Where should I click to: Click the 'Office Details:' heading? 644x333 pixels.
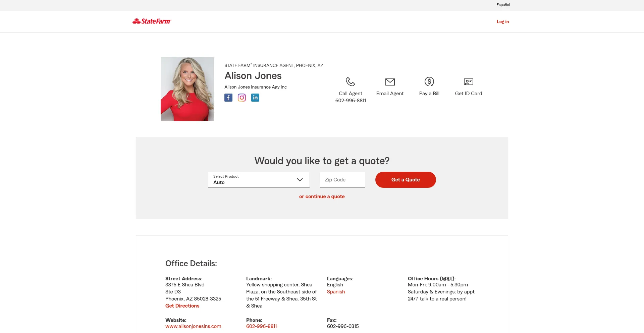coord(191,264)
